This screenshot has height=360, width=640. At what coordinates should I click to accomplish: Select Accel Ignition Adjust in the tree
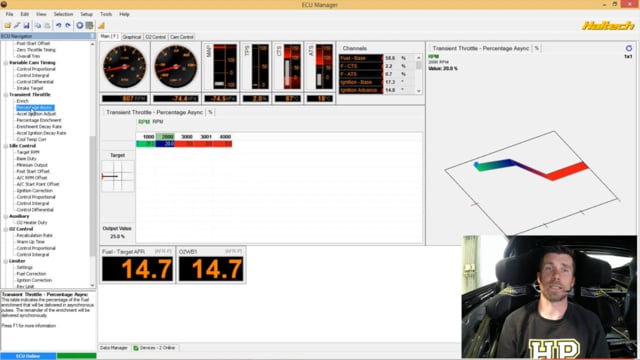pos(36,114)
